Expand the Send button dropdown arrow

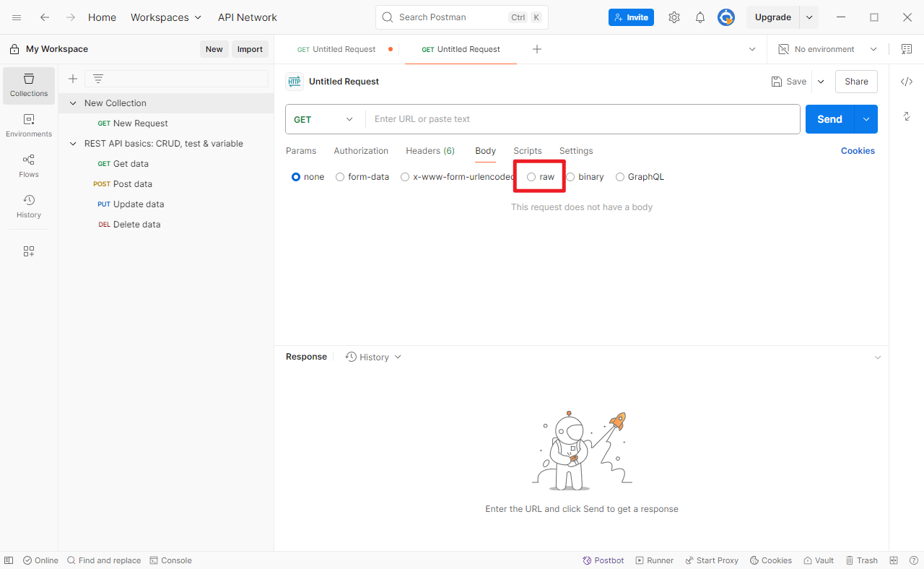[x=866, y=119]
